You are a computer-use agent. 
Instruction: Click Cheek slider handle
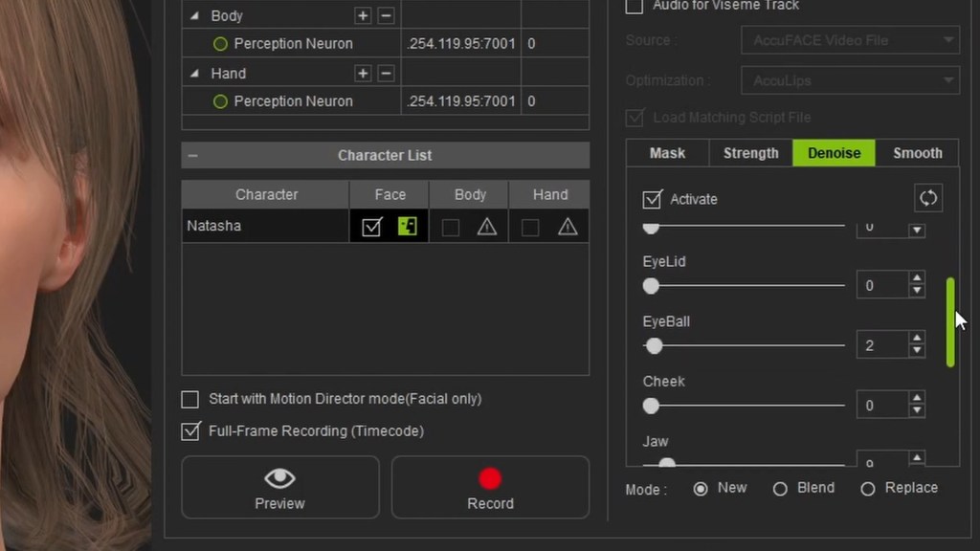click(651, 406)
